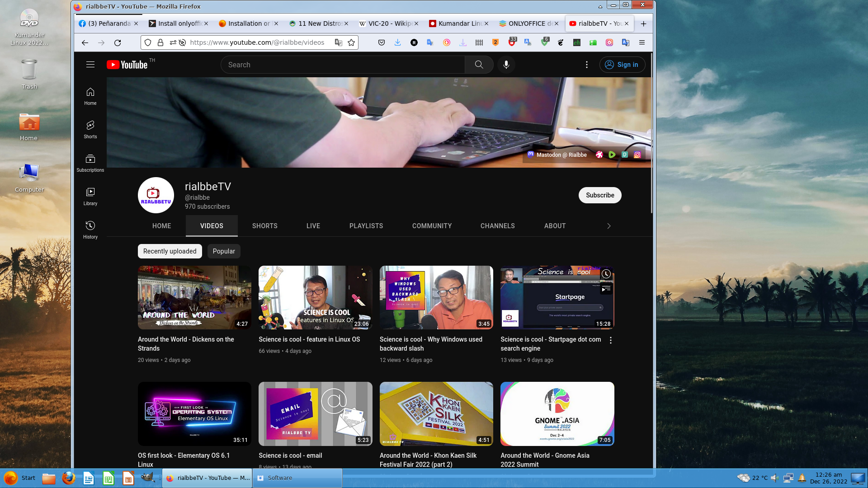This screenshot has height=488, width=868.
Task: Play the Khon Kaen Silk Festival thumbnail
Action: coord(436,414)
